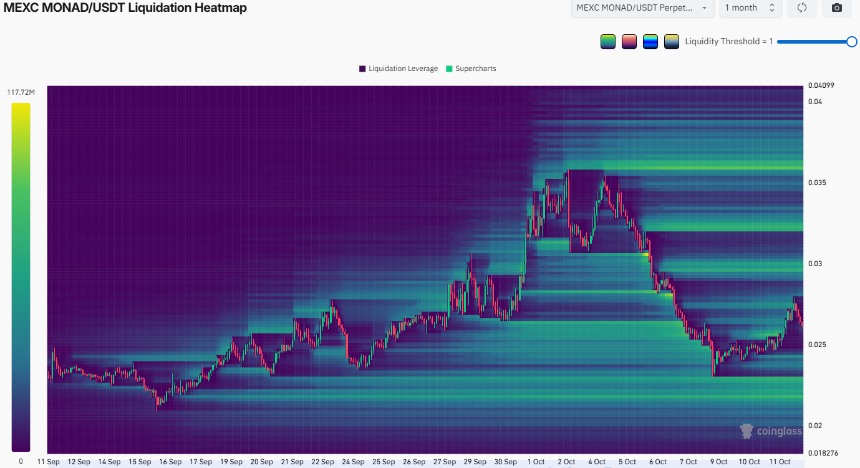Click the '117.72M' color scale maximum label
860x468 pixels.
pyautogui.click(x=21, y=92)
